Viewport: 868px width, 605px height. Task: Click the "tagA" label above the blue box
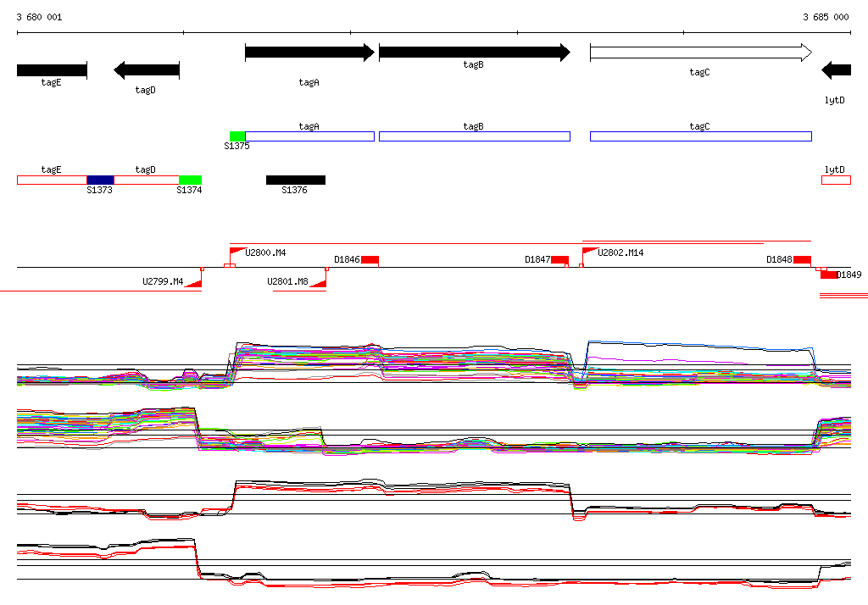(x=309, y=126)
